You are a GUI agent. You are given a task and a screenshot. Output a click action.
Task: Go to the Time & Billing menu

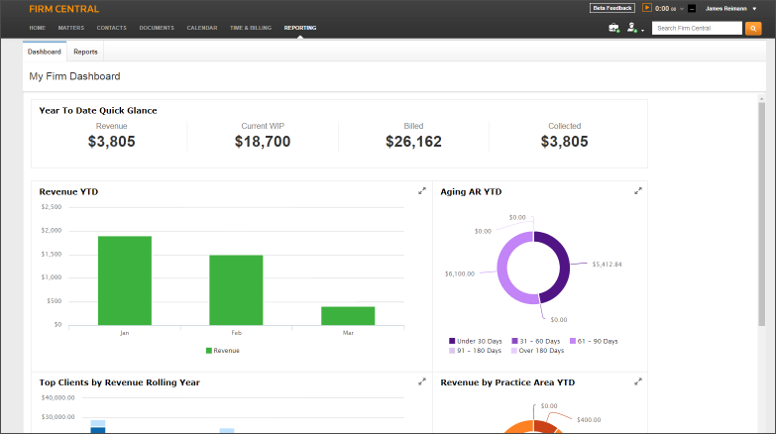(x=251, y=28)
